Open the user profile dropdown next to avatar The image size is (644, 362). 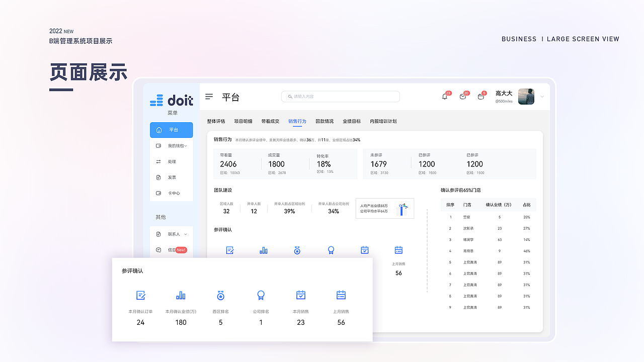(542, 97)
